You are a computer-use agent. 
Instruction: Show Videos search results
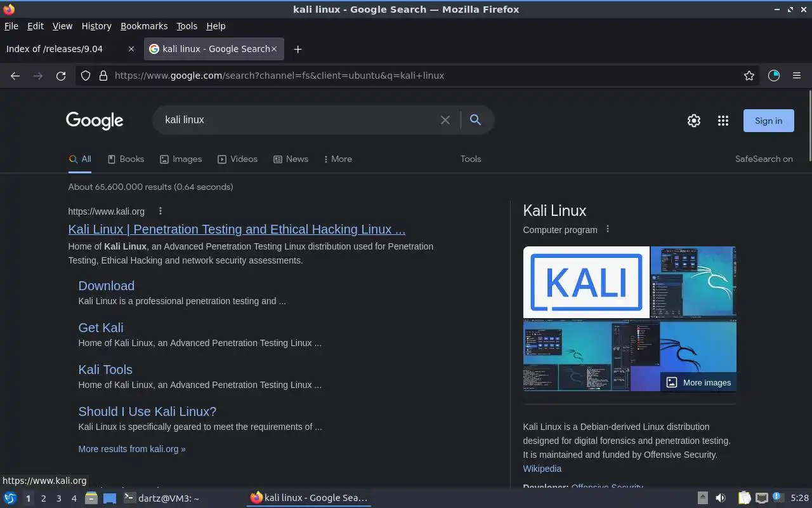237,159
